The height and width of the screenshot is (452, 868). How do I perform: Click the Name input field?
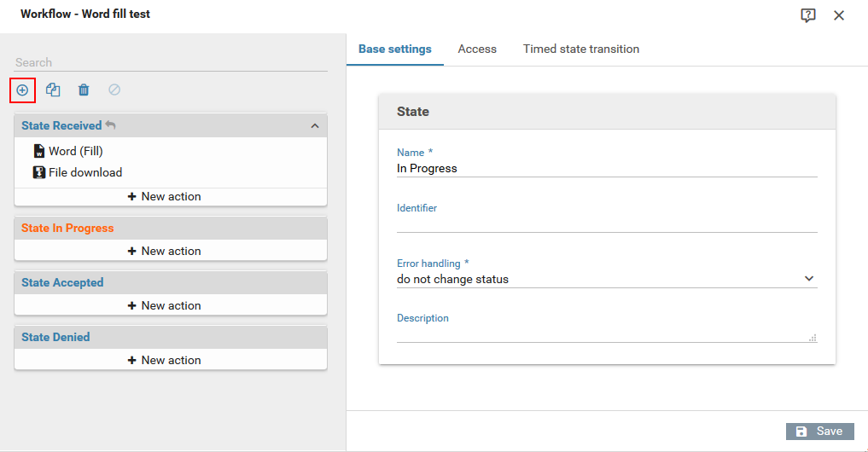pyautogui.click(x=606, y=169)
